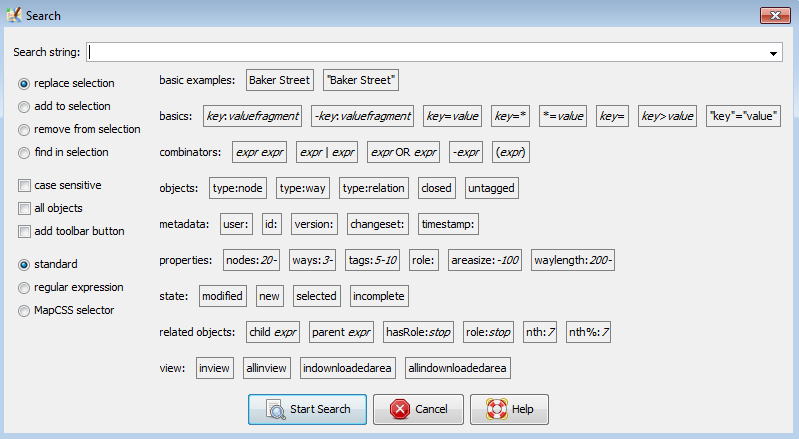799x439 pixels.
Task: Insert timestamp: metadata keyword
Action: click(x=448, y=224)
